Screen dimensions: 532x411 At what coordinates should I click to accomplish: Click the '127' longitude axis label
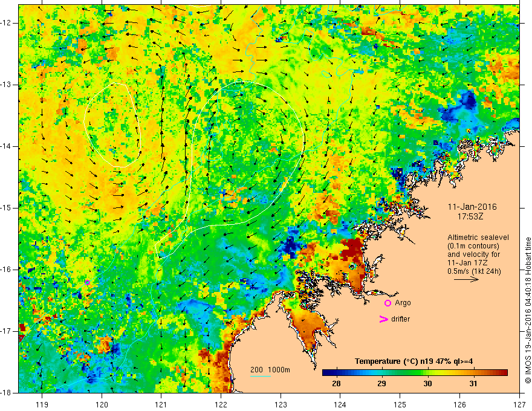point(519,404)
